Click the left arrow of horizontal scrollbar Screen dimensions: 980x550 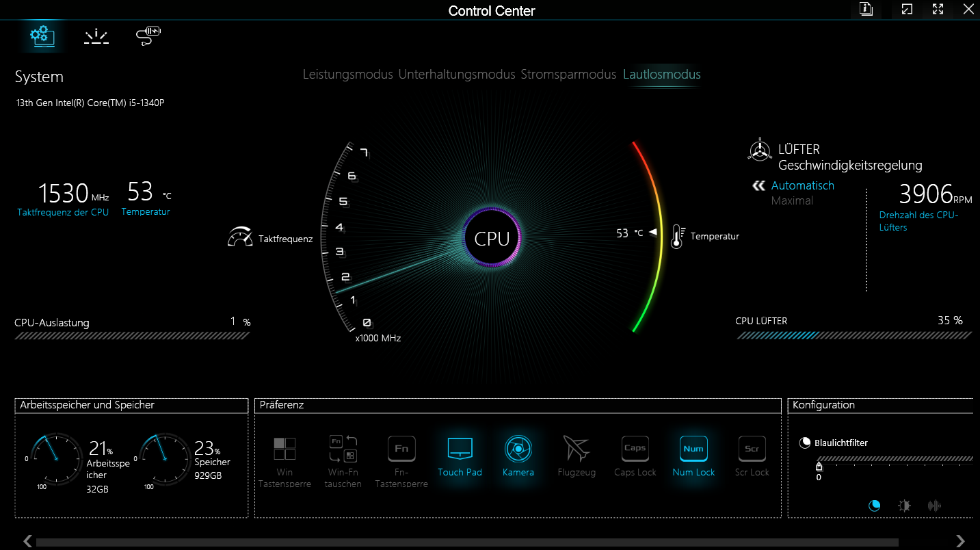point(28,541)
